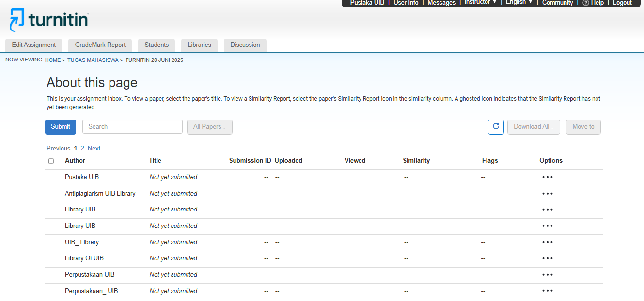Click the Previous pagination link
Viewport: 644px width, 301px height.
(59, 149)
